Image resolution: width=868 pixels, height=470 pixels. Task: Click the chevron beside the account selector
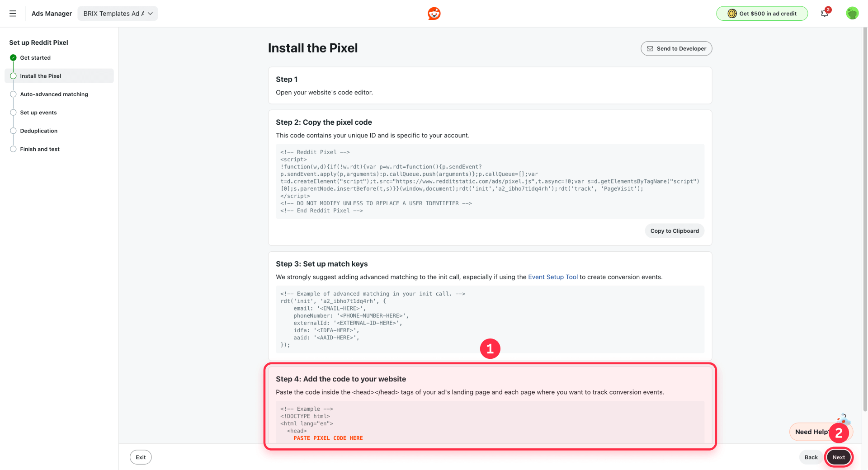(x=151, y=14)
